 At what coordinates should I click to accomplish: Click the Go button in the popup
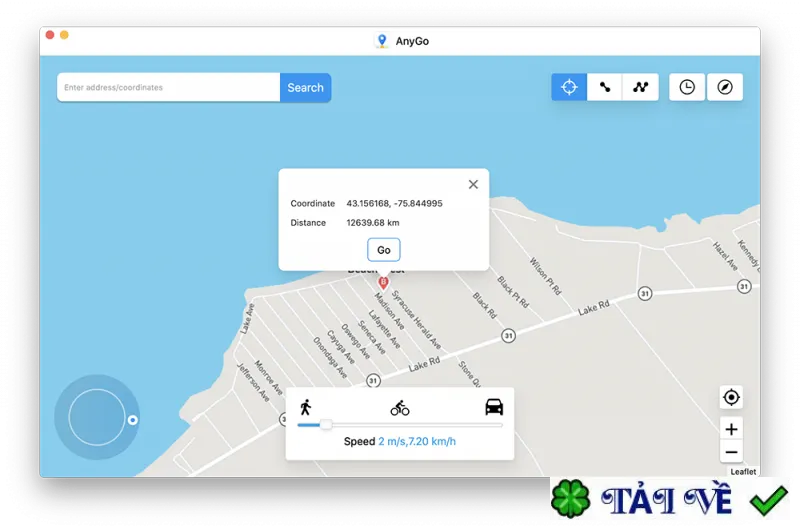point(384,250)
